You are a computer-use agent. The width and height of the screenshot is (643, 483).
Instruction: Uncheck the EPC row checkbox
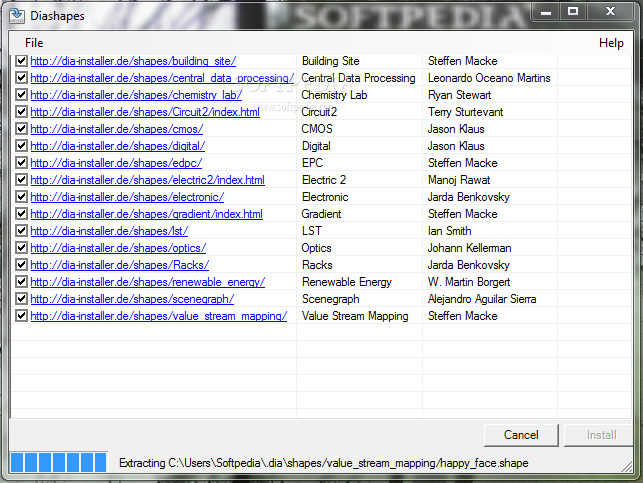point(21,163)
